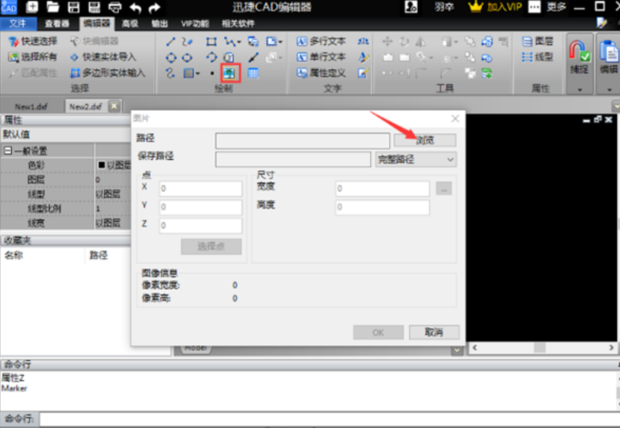Click the 色彩 color swatch in properties

[x=102, y=164]
